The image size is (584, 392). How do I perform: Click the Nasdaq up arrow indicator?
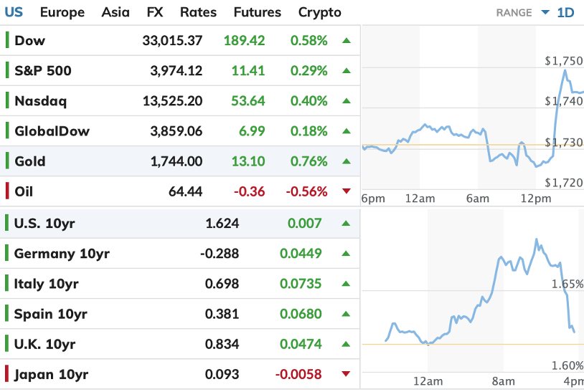pos(347,101)
